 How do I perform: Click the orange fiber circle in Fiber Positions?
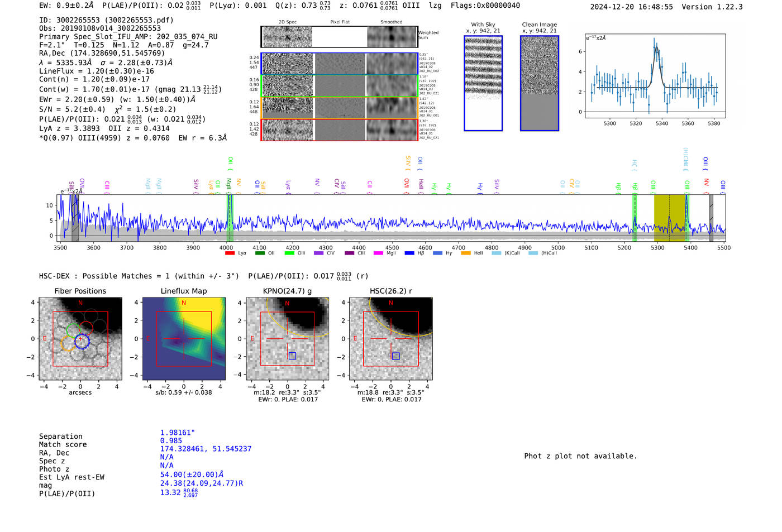68,343
